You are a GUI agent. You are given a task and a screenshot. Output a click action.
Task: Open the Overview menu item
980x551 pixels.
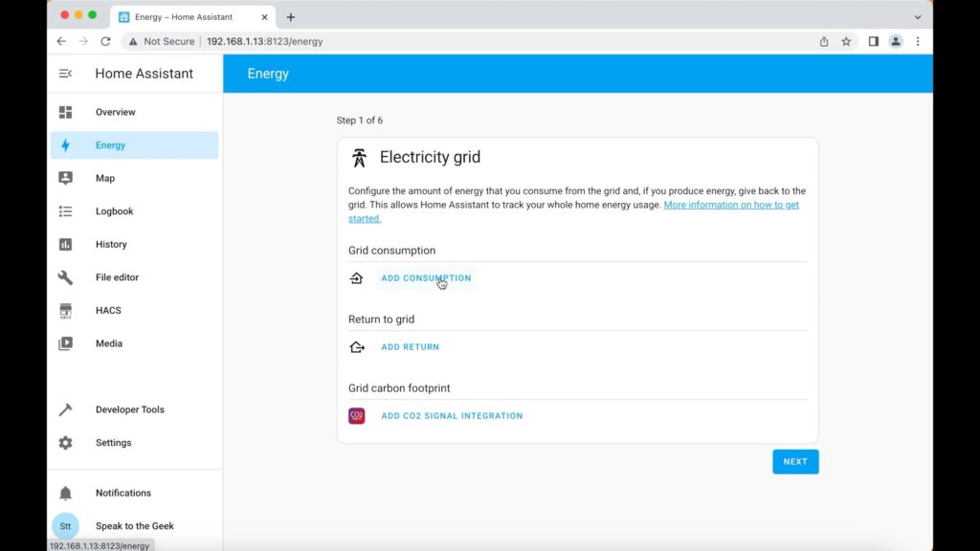coord(134,112)
